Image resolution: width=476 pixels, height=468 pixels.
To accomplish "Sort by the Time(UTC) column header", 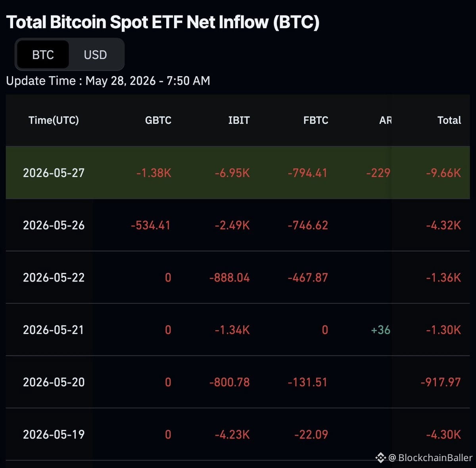I will coord(54,120).
